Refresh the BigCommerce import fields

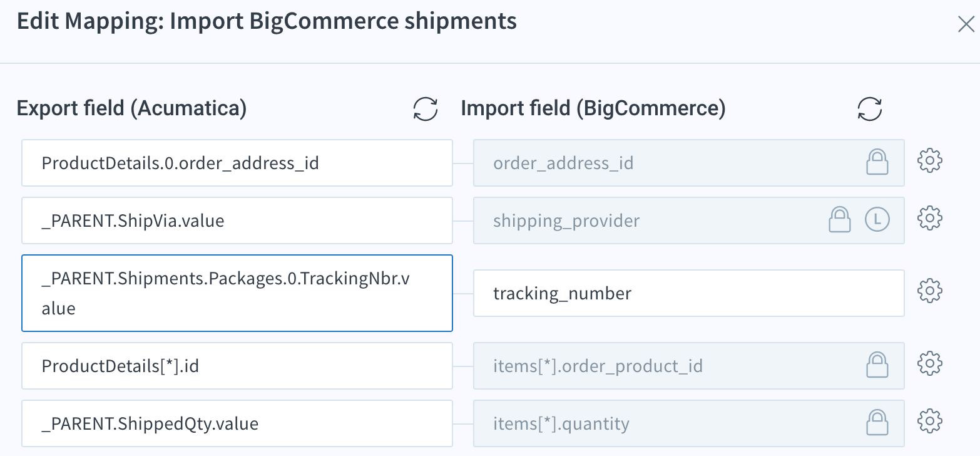tap(870, 109)
